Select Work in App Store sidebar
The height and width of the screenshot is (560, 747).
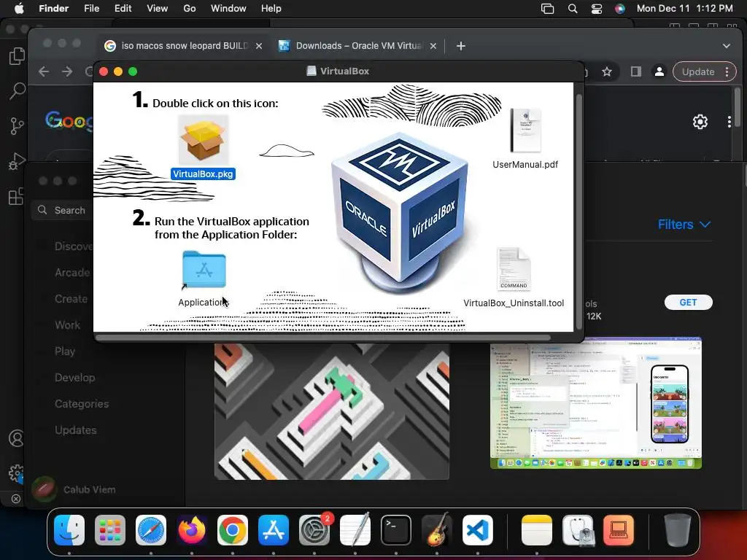[x=68, y=324]
